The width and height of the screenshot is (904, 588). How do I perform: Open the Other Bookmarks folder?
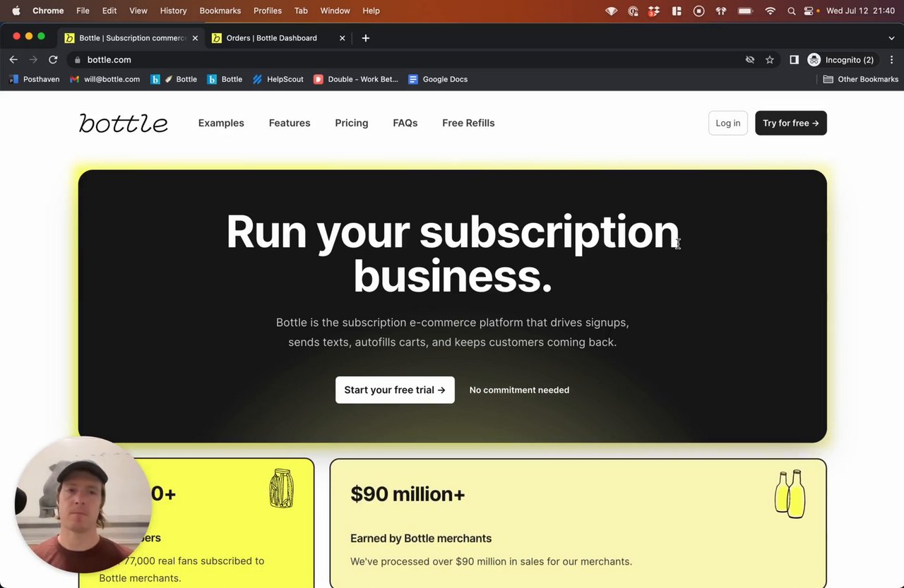click(x=860, y=79)
